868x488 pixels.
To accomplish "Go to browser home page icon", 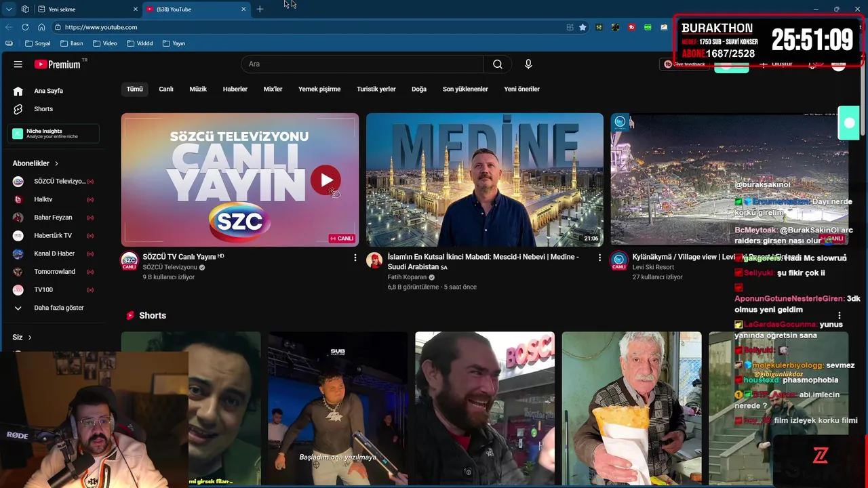I will 41,27.
